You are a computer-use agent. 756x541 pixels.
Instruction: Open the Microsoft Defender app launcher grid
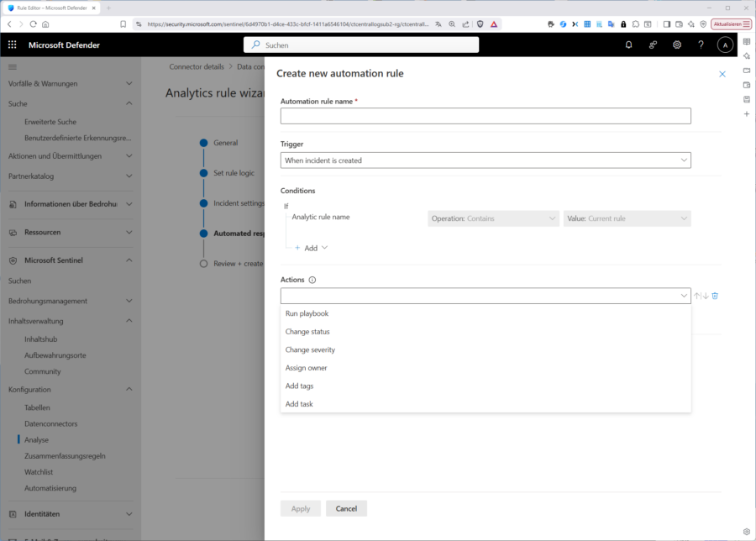[x=12, y=45]
